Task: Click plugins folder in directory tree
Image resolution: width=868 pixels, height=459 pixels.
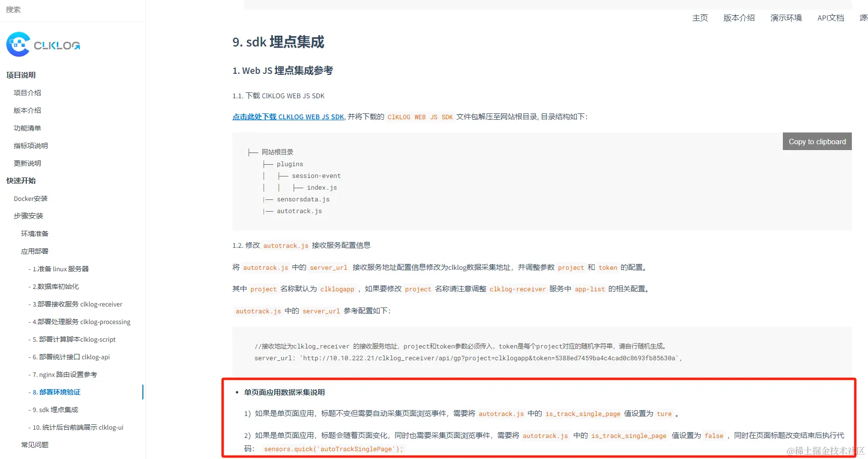Action: [290, 164]
